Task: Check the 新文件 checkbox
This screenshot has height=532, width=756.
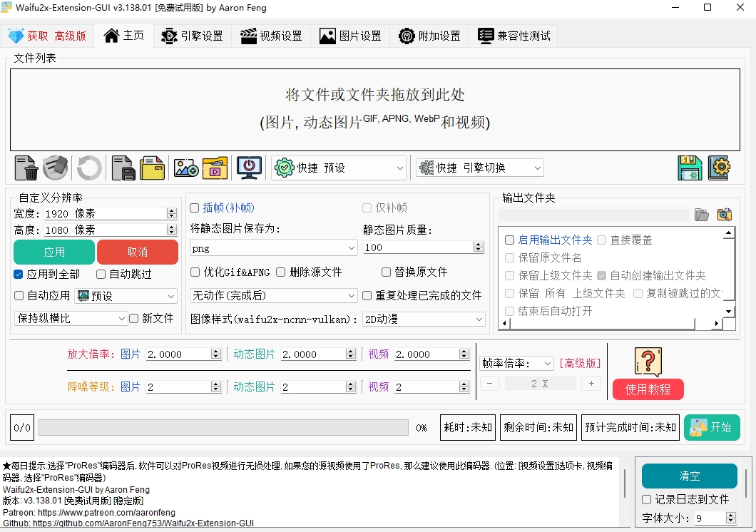Action: tap(134, 318)
